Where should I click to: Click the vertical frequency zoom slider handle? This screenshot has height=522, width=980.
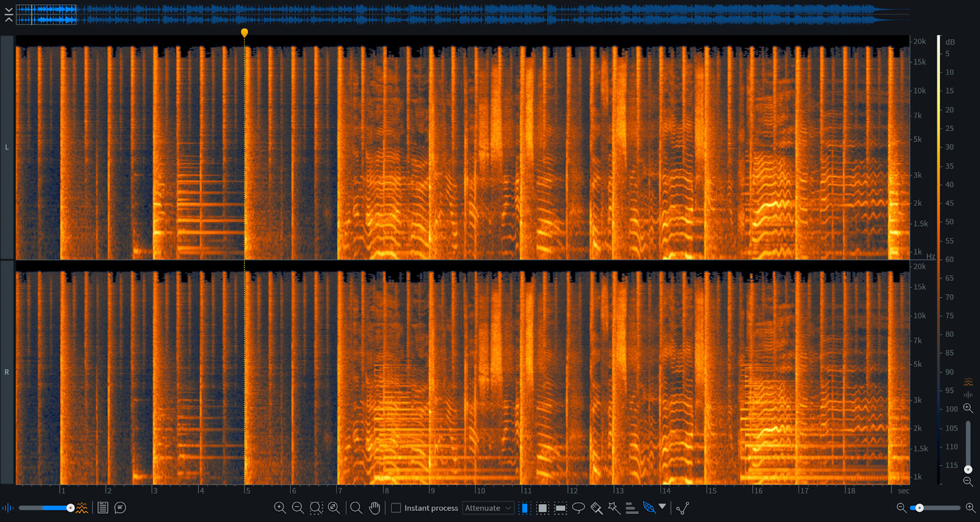(968, 469)
